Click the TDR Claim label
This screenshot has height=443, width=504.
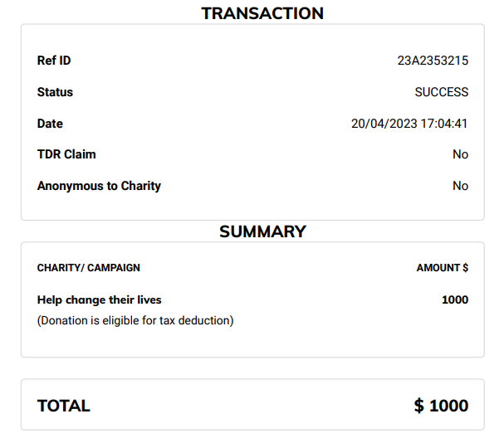click(x=66, y=154)
